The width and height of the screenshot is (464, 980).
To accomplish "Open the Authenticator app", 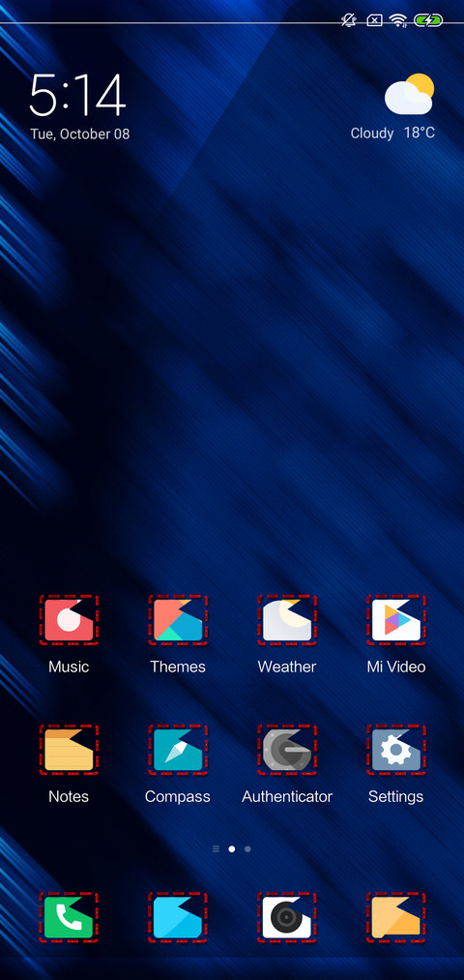I will click(x=287, y=750).
